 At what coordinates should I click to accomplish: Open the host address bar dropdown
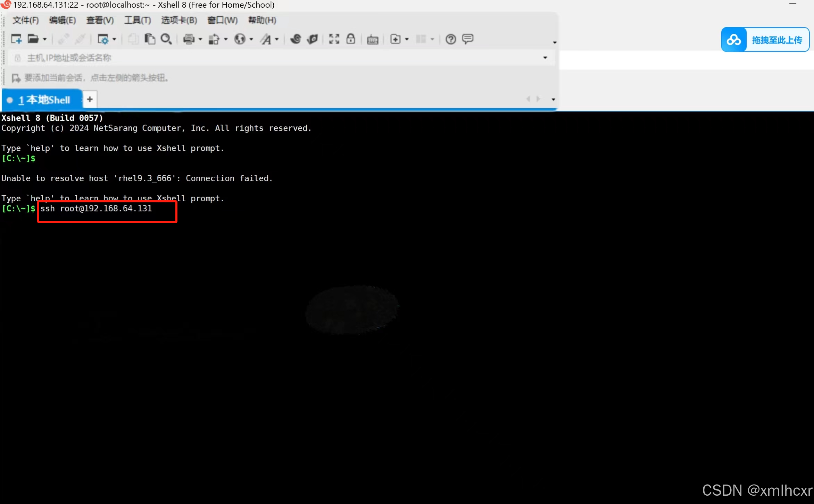(x=545, y=58)
